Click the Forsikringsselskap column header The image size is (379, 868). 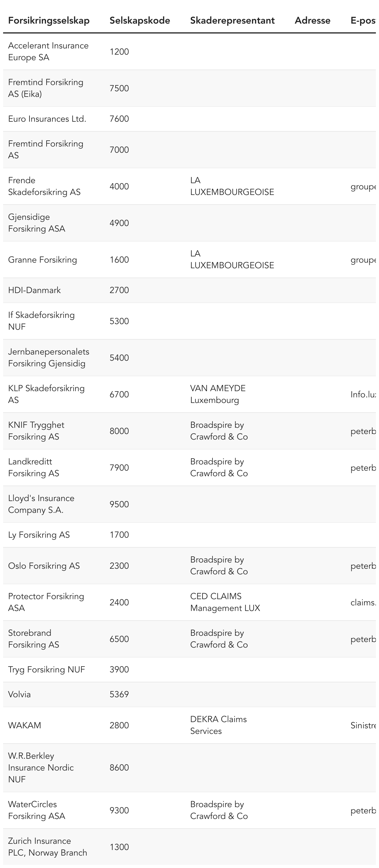49,20
